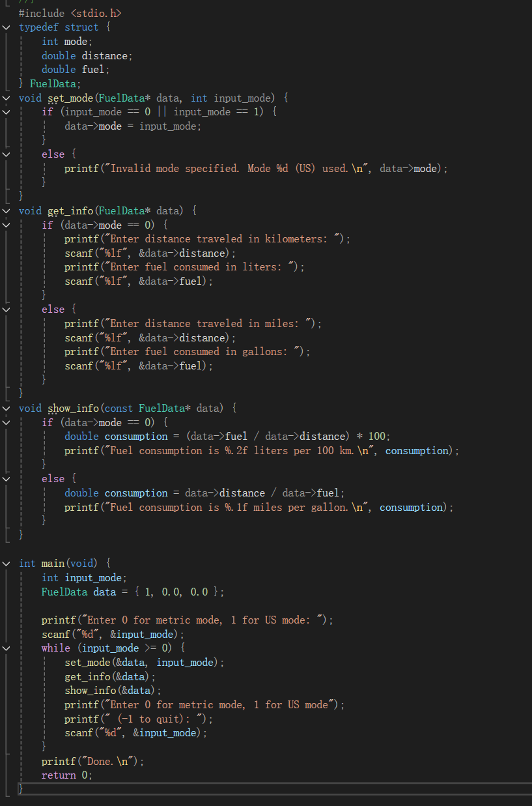The image size is (532, 806).
Task: Collapse the set_mode function definition
Action: pyautogui.click(x=6, y=98)
